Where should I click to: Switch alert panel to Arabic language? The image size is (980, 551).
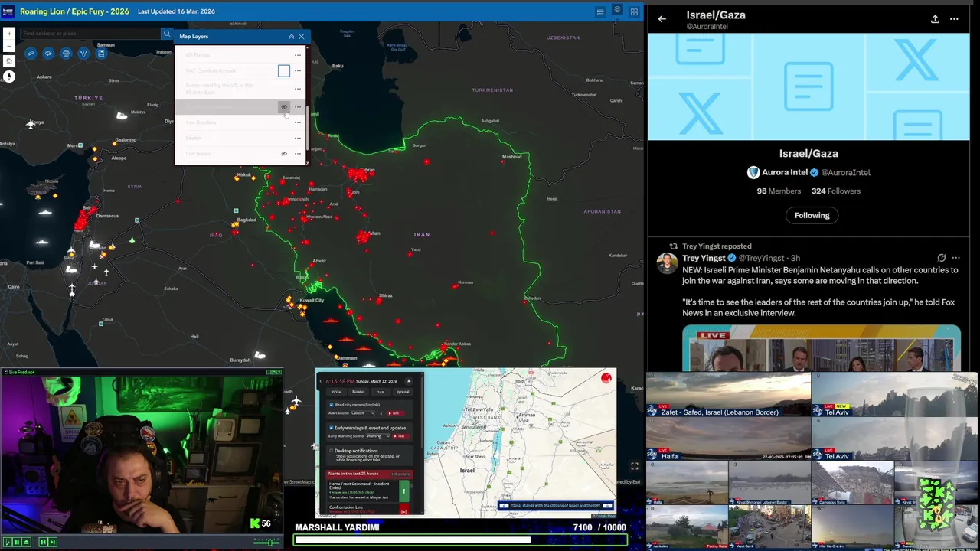coord(381,392)
